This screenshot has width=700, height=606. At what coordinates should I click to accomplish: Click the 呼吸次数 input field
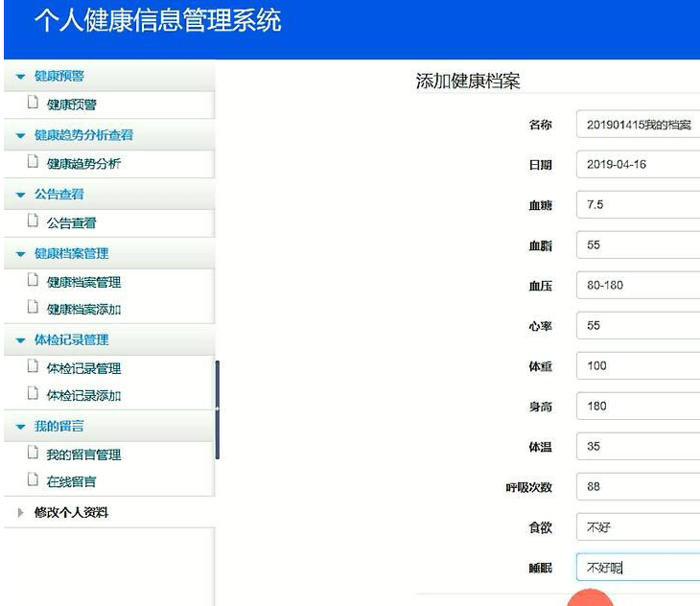(639, 486)
